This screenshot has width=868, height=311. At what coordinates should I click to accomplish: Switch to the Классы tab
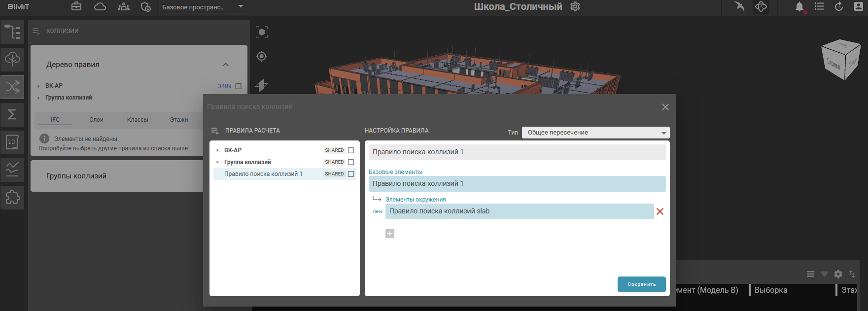(138, 120)
